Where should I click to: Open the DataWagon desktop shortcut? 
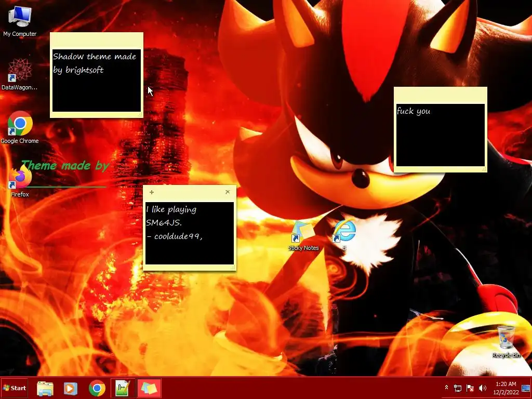[x=19, y=74]
